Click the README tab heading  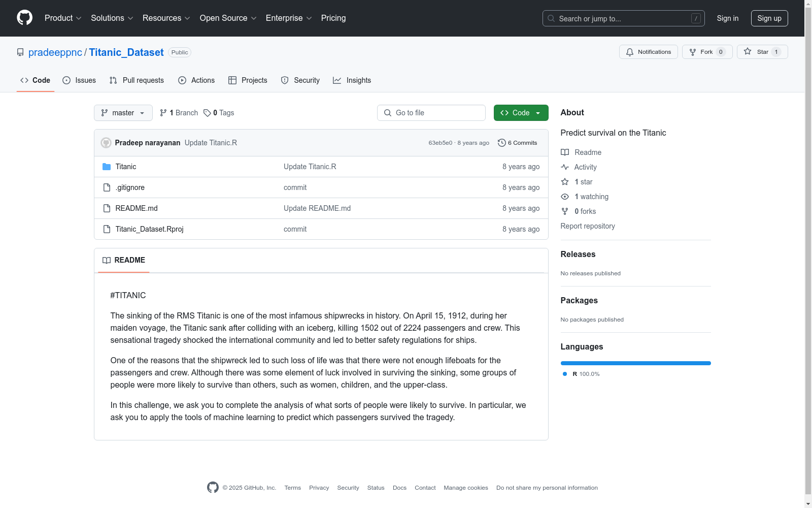(124, 260)
